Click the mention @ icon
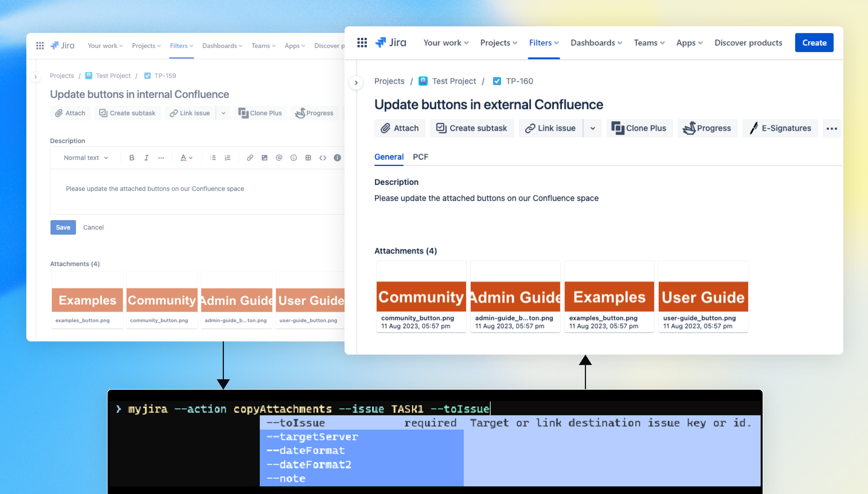 279,158
